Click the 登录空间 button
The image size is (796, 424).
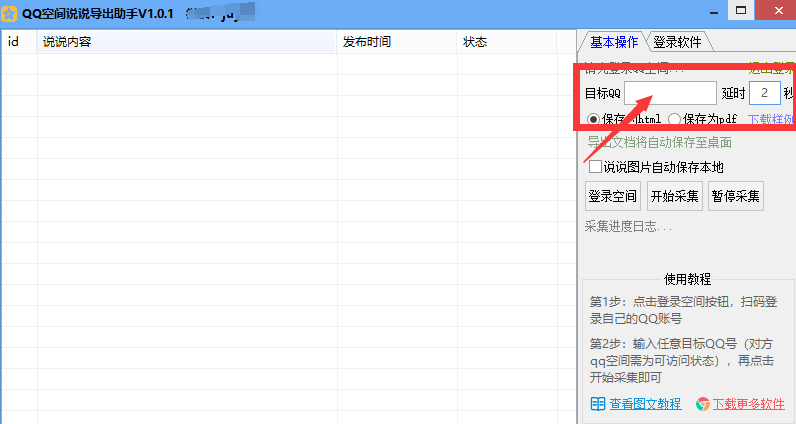coord(613,196)
